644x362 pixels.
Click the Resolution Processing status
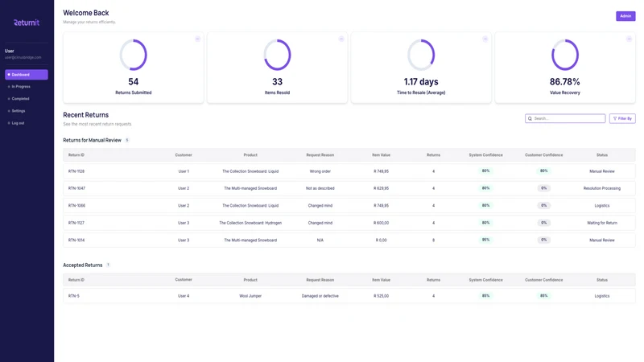[x=601, y=188]
